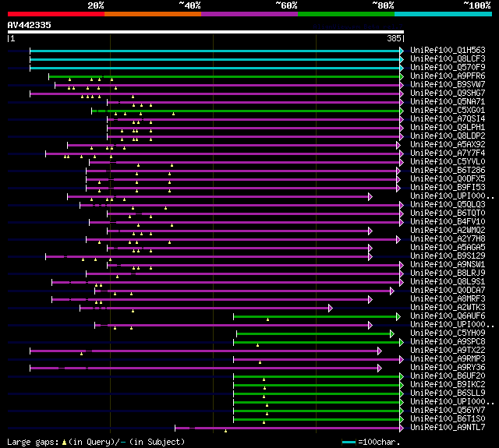Screen dimensions: 499x448
Task: Click the yellow gap marker in the legend
Action: coord(64,442)
